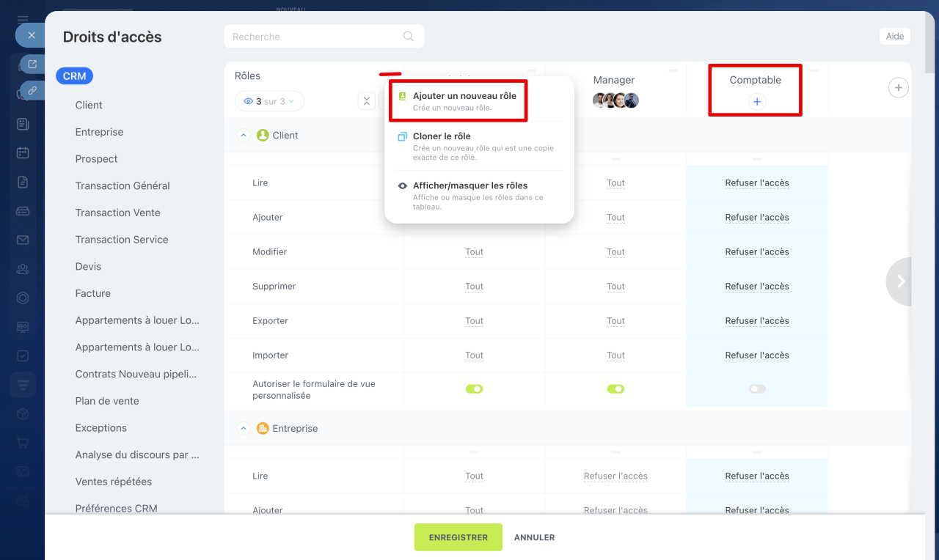Select "Ajouter un nouveau rôle" menu item

pos(464,96)
